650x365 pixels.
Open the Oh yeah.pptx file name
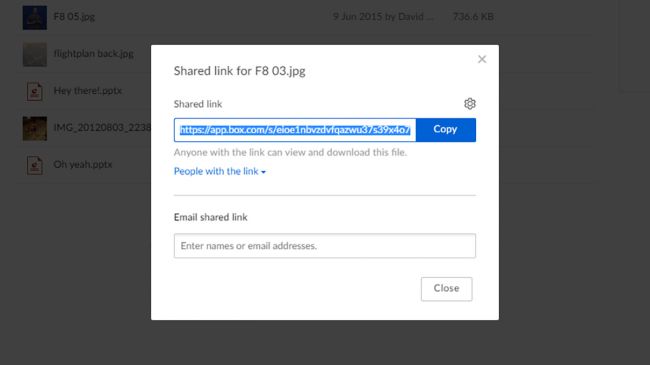tap(83, 164)
